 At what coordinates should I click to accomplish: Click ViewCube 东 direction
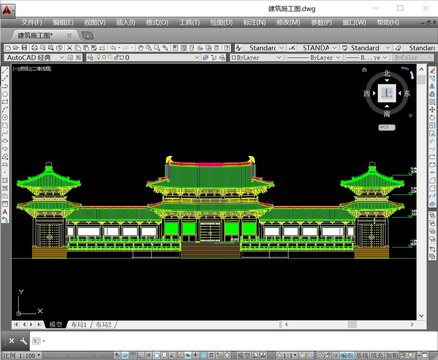407,94
